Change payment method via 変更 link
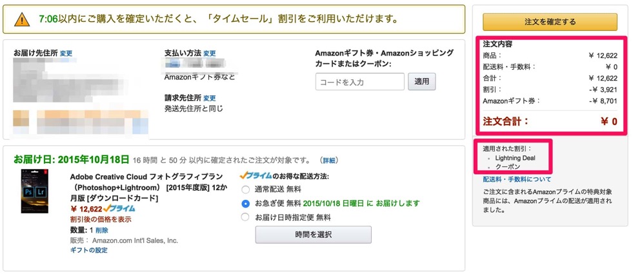Screen dimensions: 644x276 210,54
